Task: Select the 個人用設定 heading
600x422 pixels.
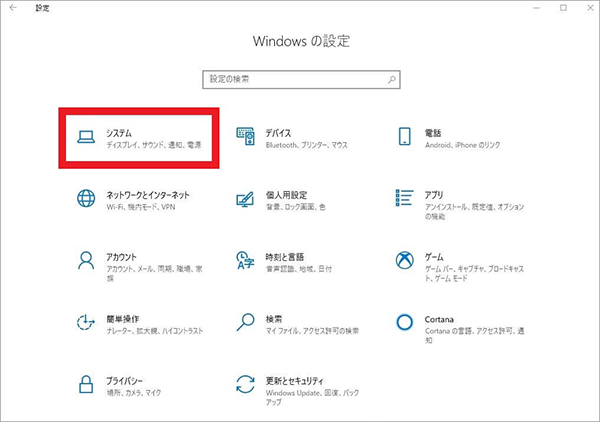Action: (x=286, y=195)
